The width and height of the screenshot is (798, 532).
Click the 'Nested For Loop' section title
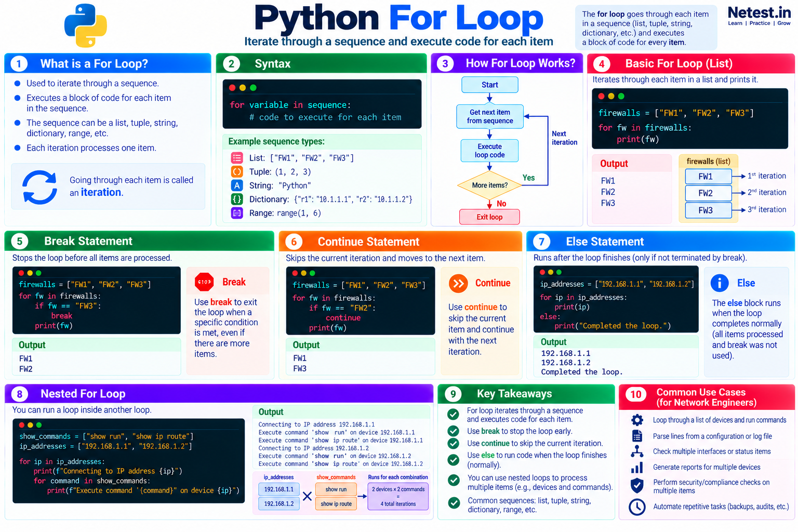[83, 394]
